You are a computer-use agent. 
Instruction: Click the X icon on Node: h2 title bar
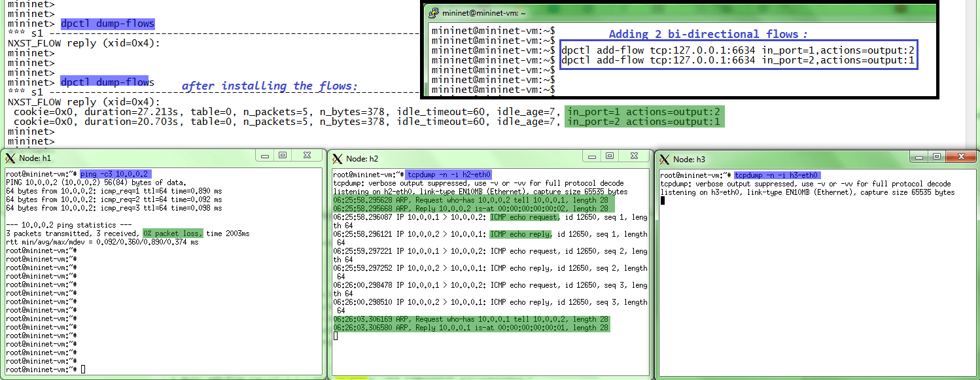[x=336, y=158]
